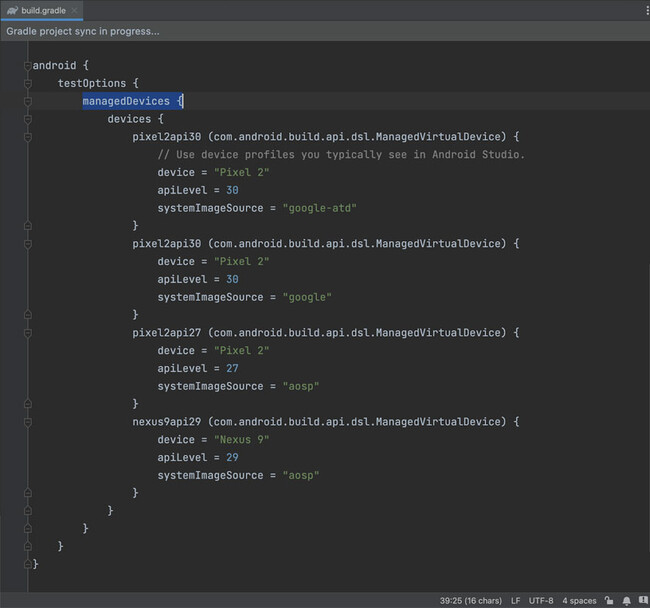Click ManagedVirtualDevice type on the nexus9api29 line
Viewport: 650px width, 608px height.
click(x=439, y=422)
